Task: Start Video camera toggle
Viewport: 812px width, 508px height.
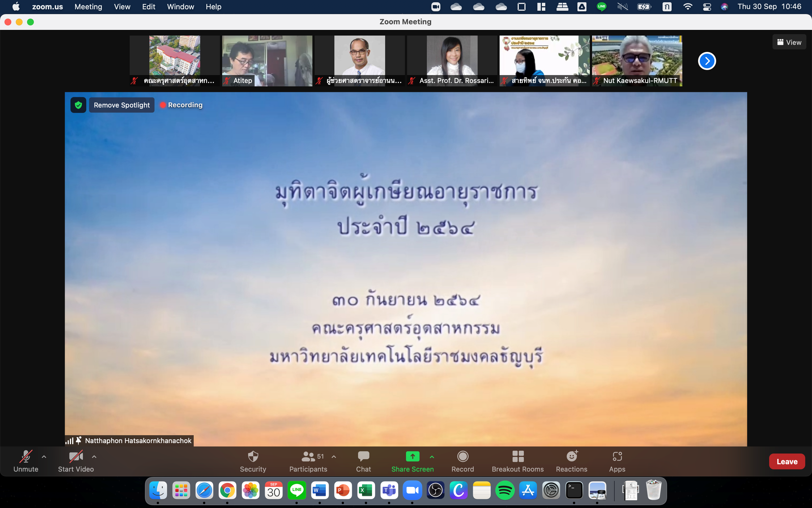Action: 76,462
